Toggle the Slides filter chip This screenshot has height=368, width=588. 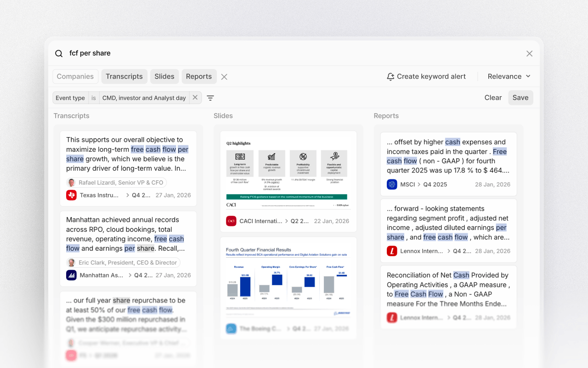click(x=164, y=76)
